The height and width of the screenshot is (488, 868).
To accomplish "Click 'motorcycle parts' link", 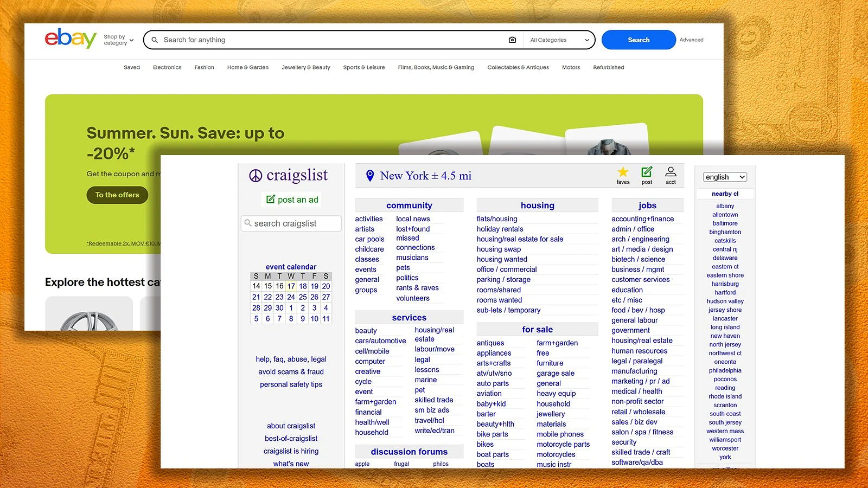I will click(x=563, y=445).
